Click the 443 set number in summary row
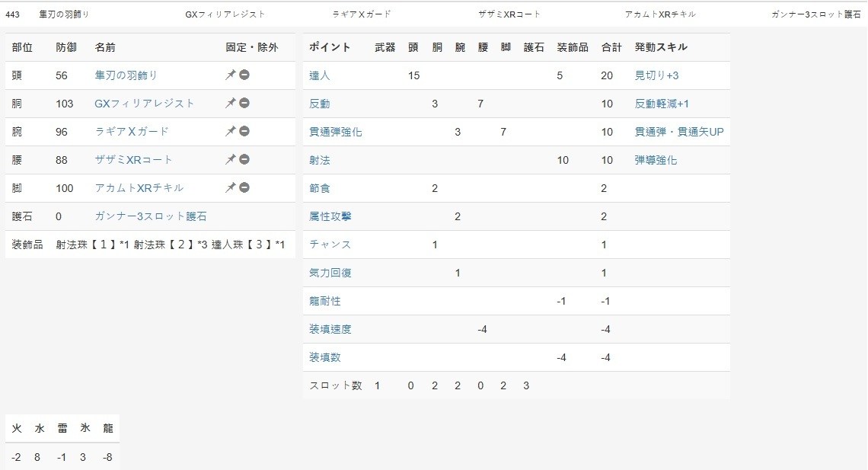Viewport: 868px width, 470px height. [x=12, y=14]
